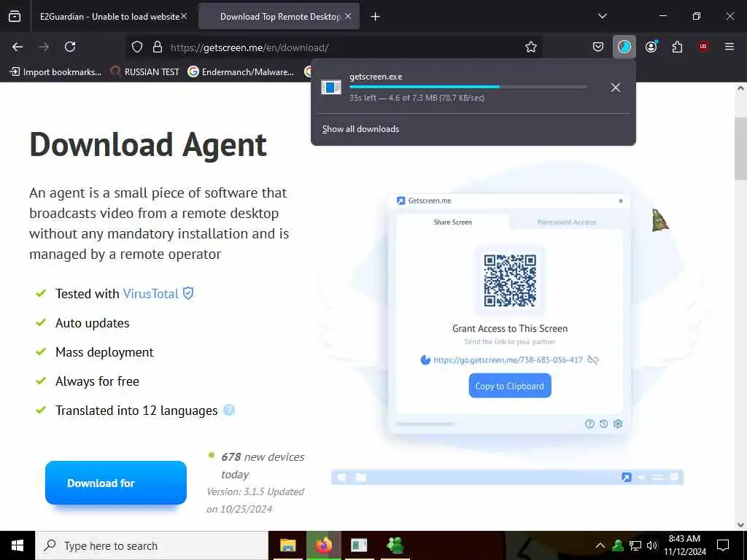Image resolution: width=747 pixels, height=560 pixels.
Task: Save page to Pocket
Action: [x=598, y=47]
